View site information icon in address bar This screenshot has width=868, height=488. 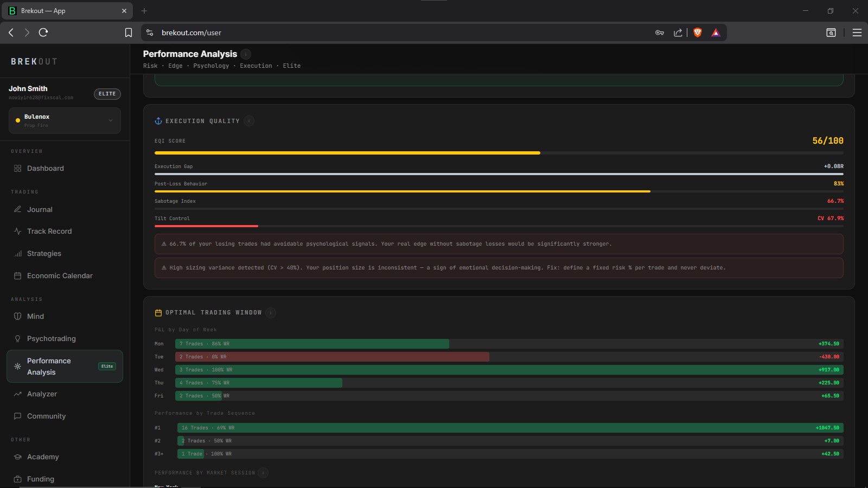(x=150, y=33)
